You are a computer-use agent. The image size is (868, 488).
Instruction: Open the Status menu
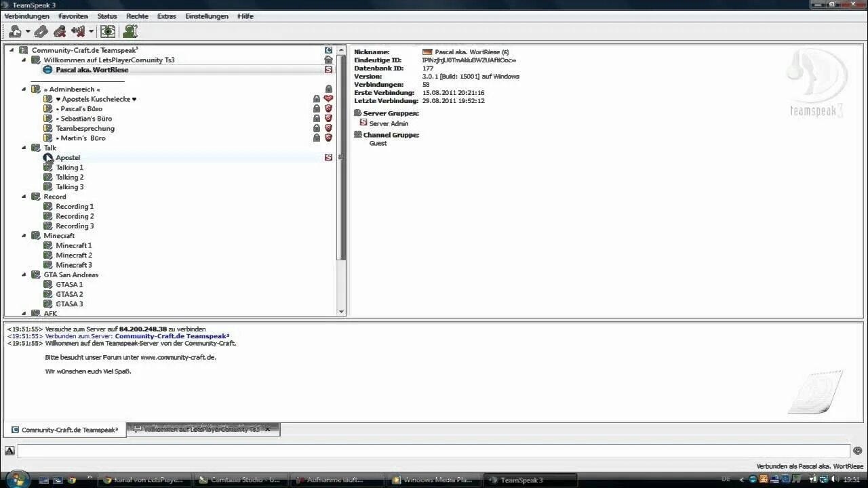(x=107, y=16)
